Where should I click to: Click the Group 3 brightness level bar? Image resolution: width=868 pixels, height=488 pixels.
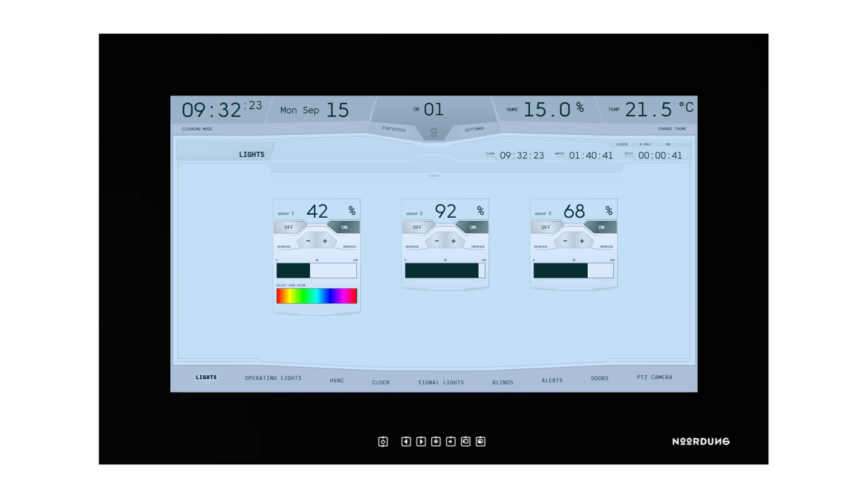[573, 270]
